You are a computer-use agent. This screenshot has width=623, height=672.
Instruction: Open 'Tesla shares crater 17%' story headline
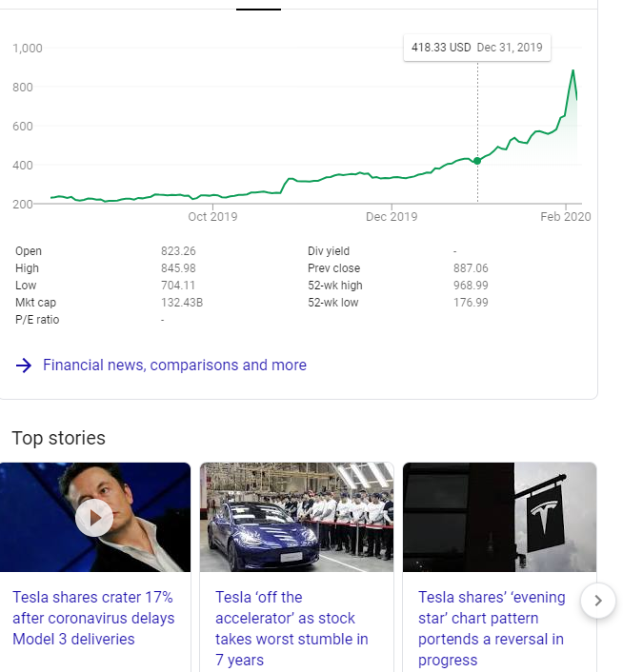click(x=93, y=618)
